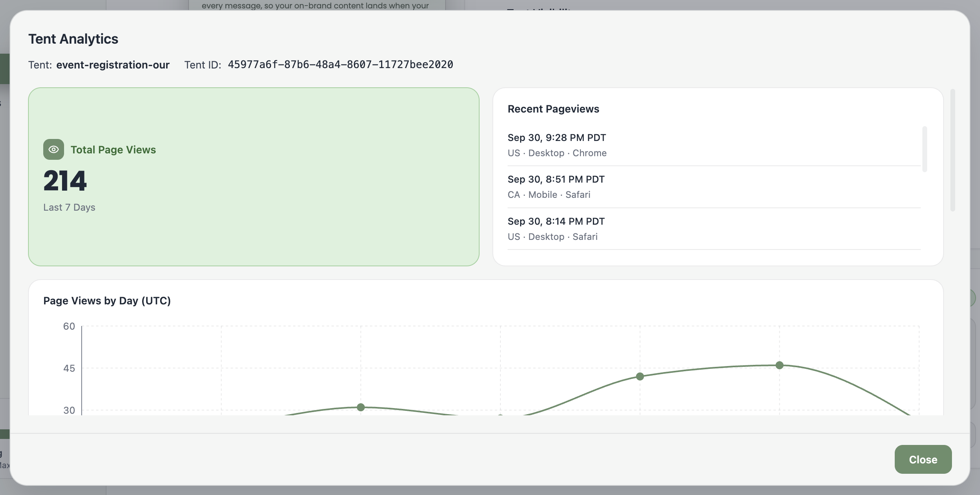Click the tent name event-registration-our

[113, 65]
